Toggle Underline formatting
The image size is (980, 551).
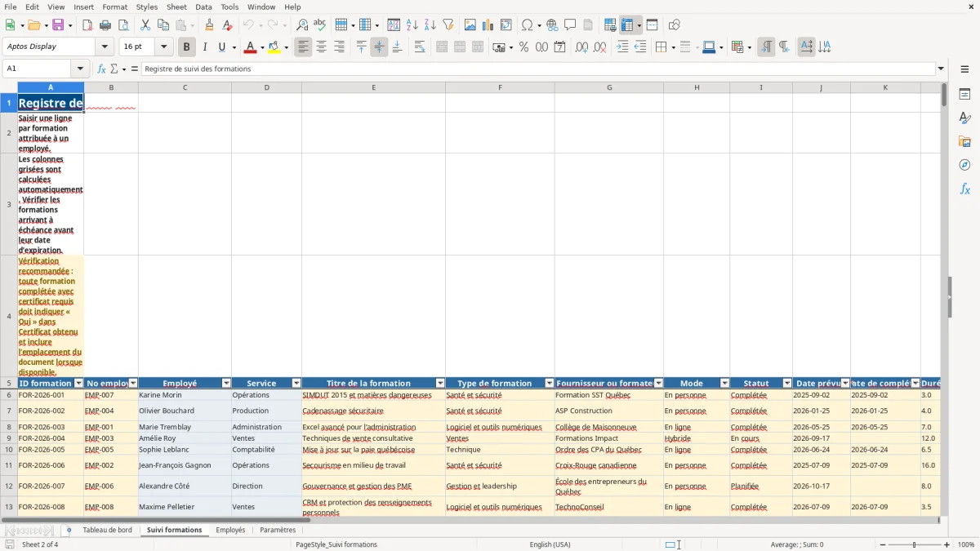221,47
